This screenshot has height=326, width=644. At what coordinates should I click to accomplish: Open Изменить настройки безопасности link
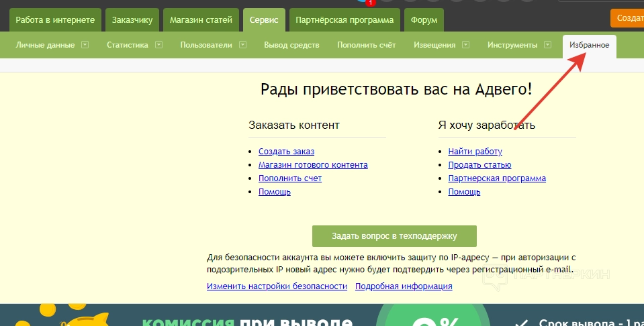coord(277,286)
